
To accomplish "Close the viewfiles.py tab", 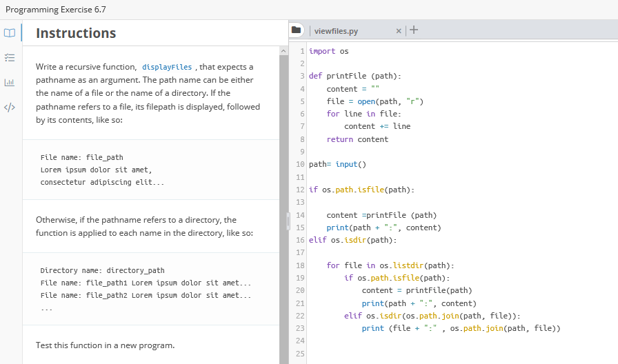I will [x=399, y=31].
